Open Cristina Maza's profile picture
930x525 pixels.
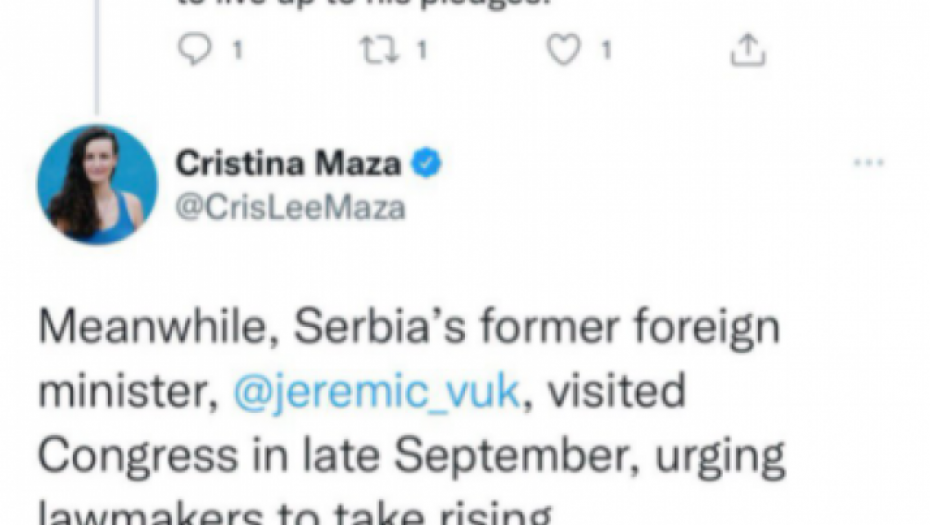(x=97, y=185)
